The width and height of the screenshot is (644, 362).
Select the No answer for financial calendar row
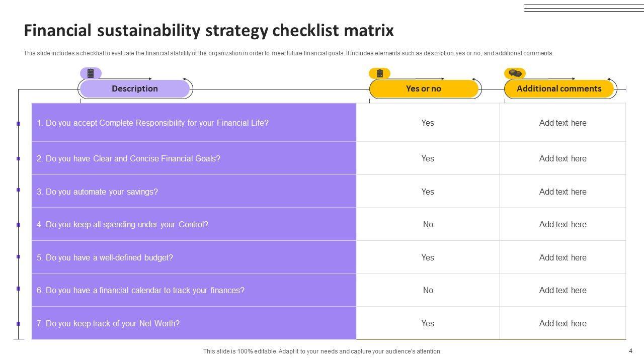(x=428, y=290)
